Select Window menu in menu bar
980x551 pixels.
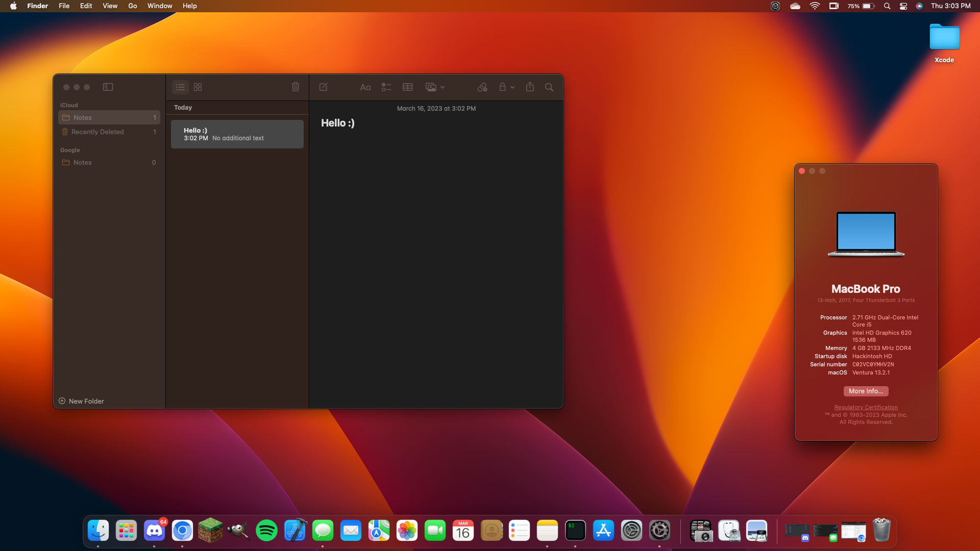pyautogui.click(x=160, y=6)
